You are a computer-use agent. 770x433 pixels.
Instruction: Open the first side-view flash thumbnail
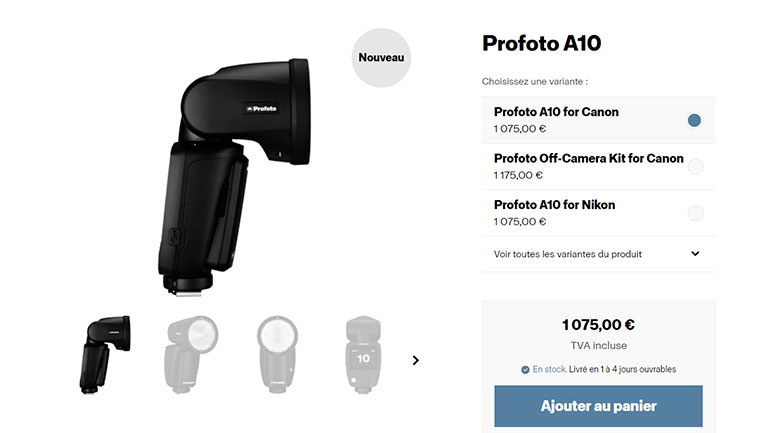(105, 354)
